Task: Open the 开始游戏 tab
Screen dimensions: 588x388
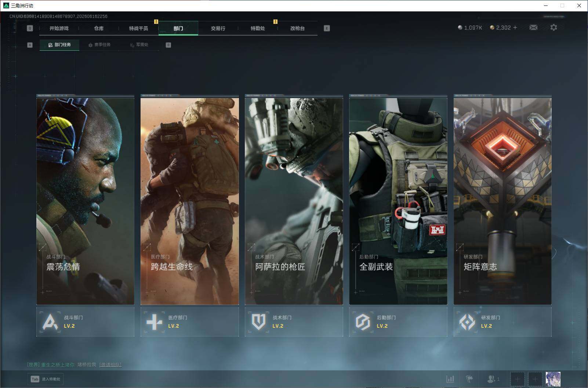Action: pos(59,28)
